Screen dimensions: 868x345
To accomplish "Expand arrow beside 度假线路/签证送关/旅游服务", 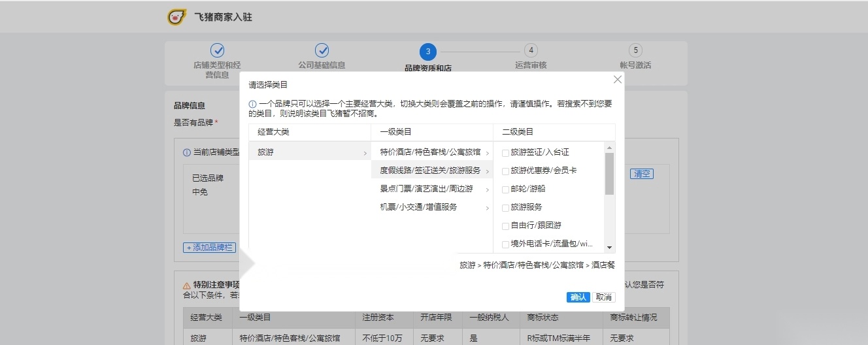I will 488,171.
